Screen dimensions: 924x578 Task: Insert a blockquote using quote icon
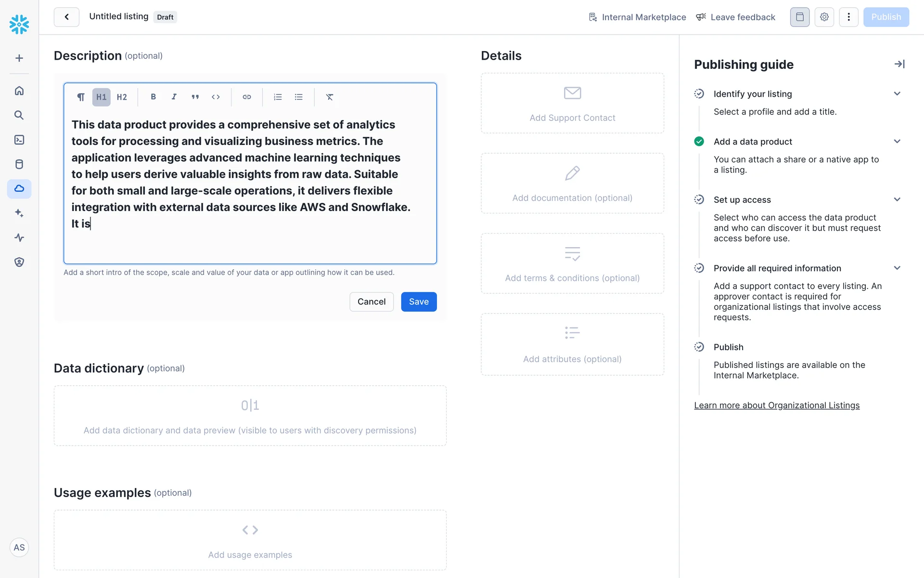(195, 97)
